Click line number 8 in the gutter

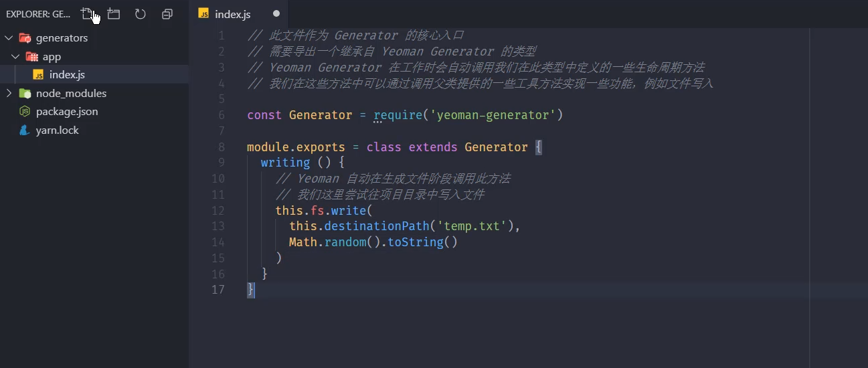click(222, 147)
